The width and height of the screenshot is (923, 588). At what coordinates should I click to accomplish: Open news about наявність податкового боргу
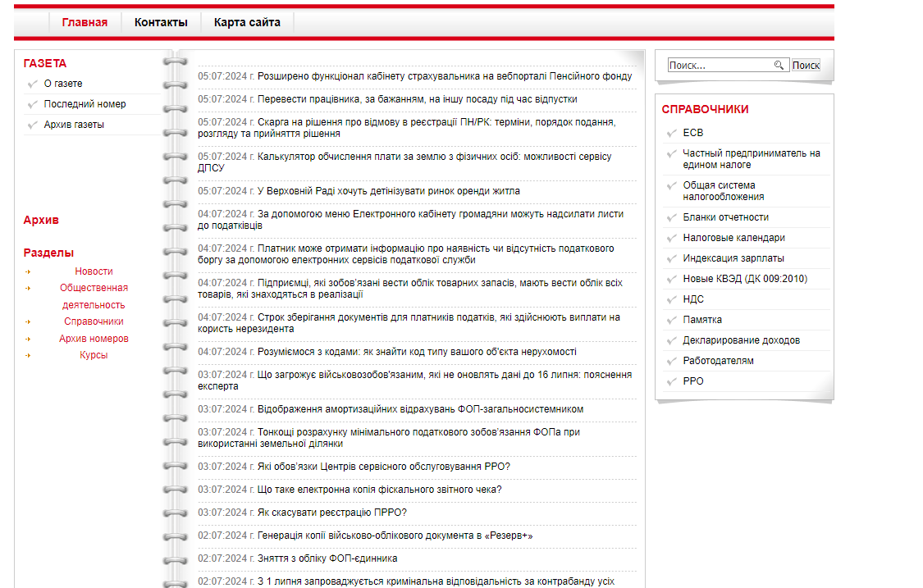click(x=406, y=254)
